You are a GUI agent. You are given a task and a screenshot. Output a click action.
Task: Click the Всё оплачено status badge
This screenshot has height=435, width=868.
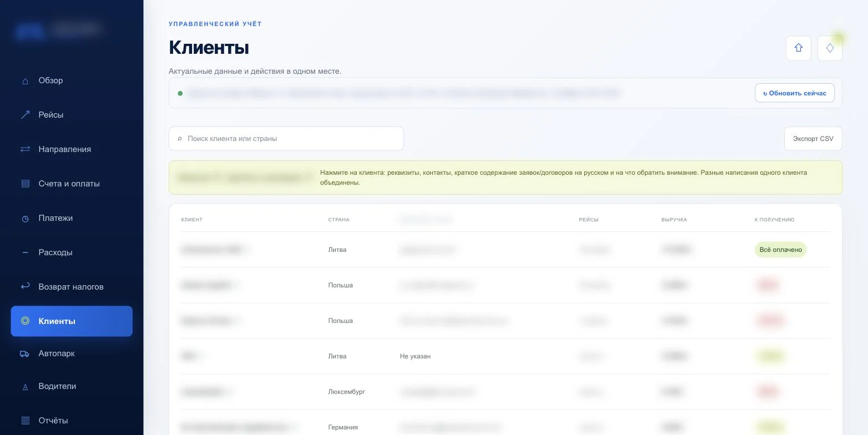[780, 250]
